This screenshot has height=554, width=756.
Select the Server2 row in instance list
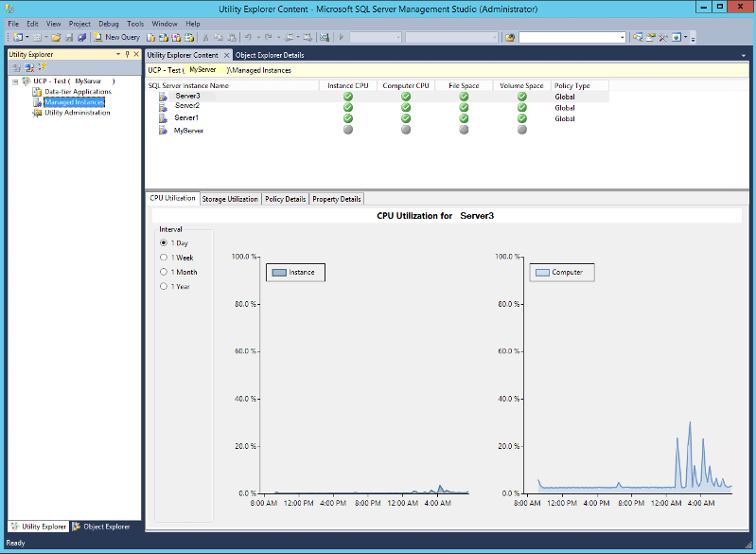pyautogui.click(x=378, y=107)
